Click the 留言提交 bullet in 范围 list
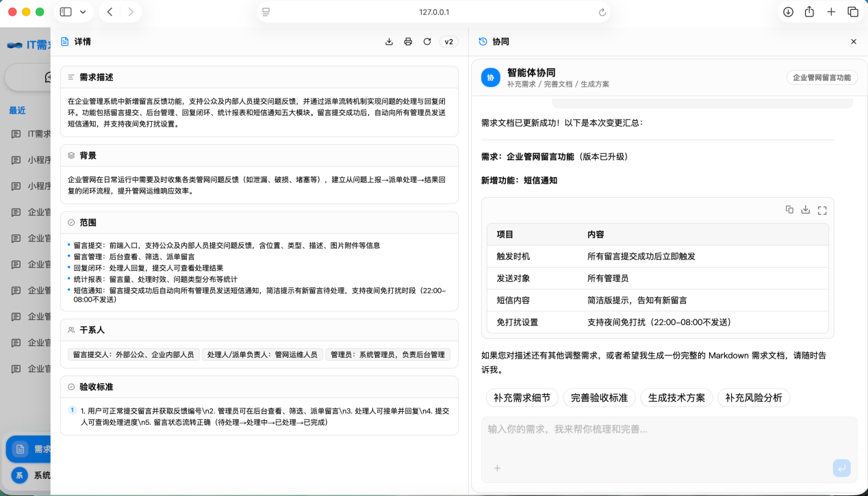 point(227,245)
